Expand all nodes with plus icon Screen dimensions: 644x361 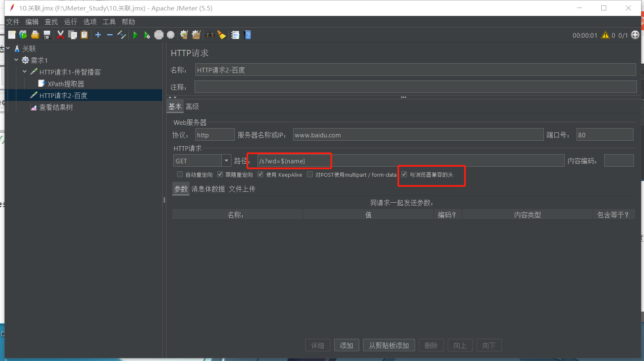pyautogui.click(x=98, y=35)
